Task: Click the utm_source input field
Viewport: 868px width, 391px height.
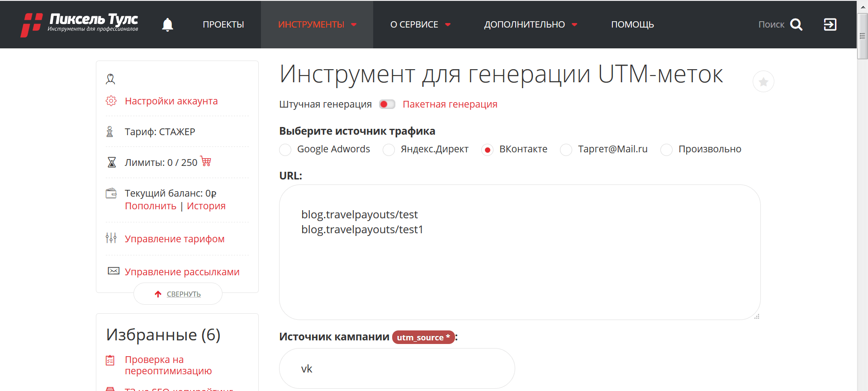Action: point(397,368)
